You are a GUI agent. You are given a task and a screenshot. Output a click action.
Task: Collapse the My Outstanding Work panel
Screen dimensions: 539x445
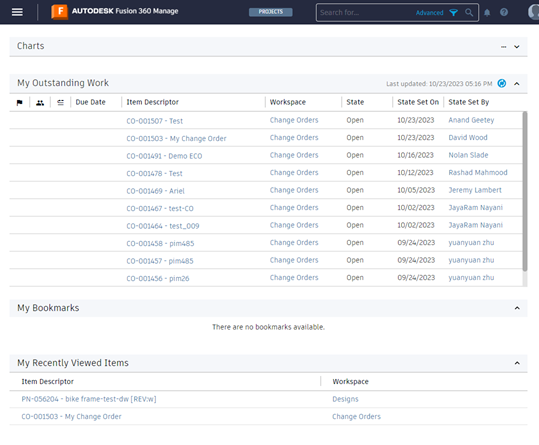517,84
